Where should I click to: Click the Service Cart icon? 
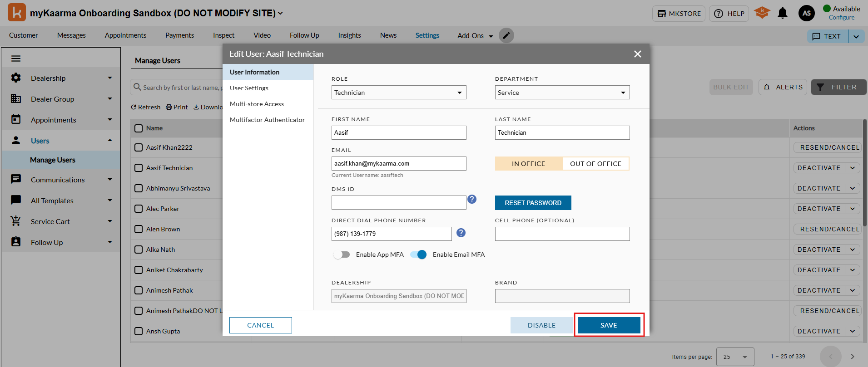pos(16,221)
